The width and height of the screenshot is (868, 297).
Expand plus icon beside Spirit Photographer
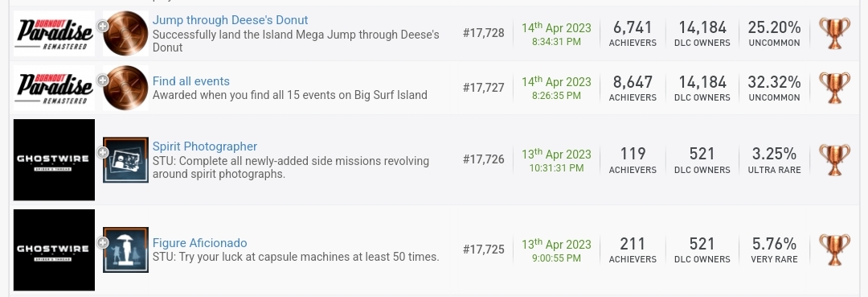tap(102, 152)
